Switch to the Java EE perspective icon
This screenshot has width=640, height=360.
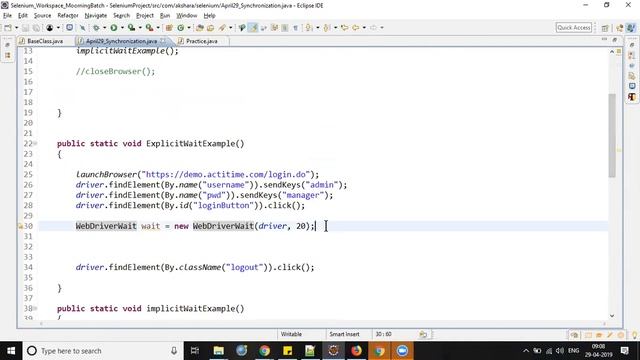point(620,28)
